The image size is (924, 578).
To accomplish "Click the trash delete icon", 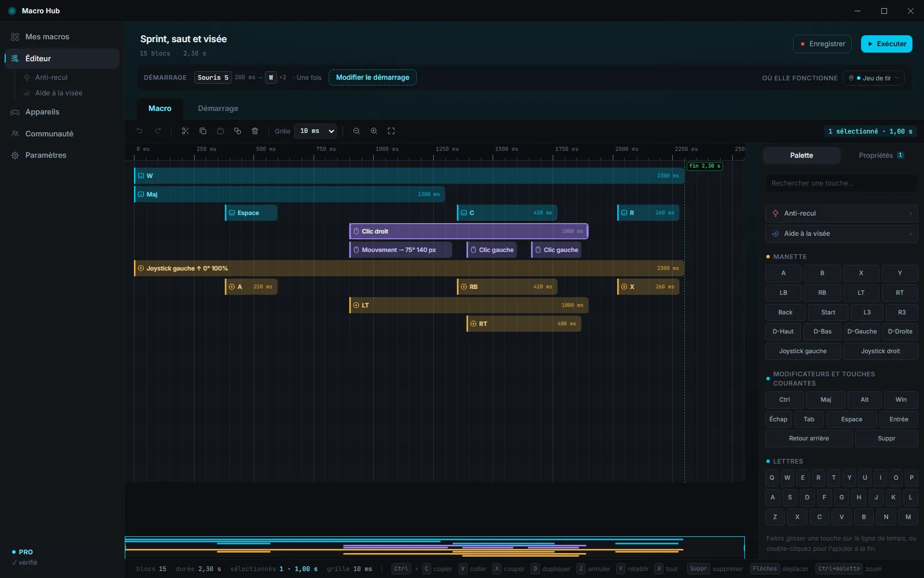I will click(x=255, y=131).
